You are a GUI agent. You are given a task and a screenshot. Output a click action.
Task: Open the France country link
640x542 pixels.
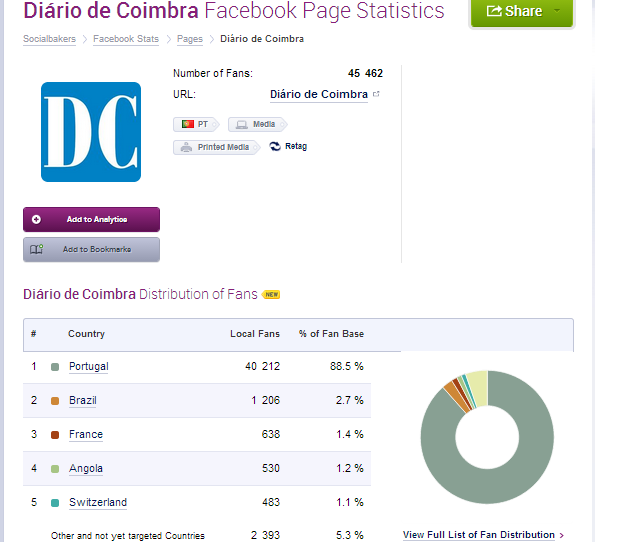[86, 434]
